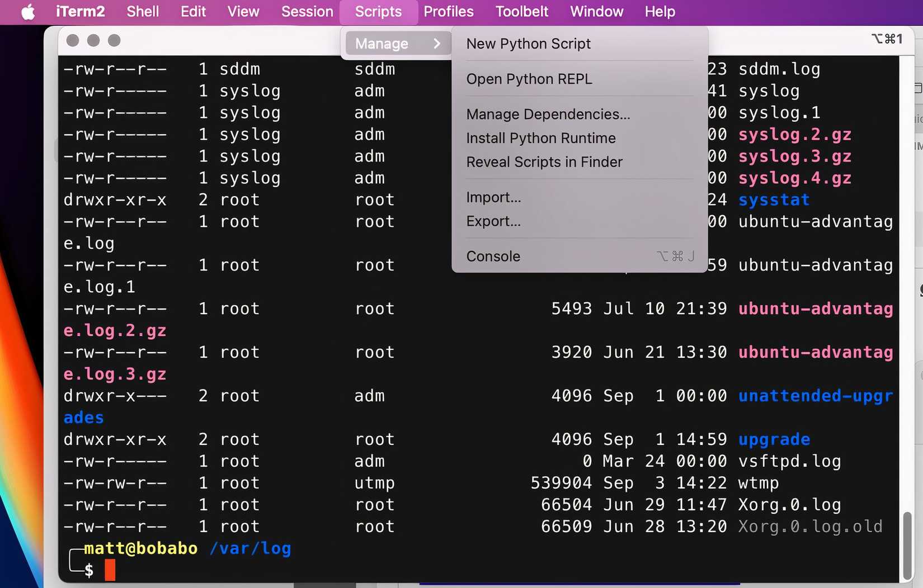Select New Python Script
Screen dimensions: 923x588
tap(528, 44)
